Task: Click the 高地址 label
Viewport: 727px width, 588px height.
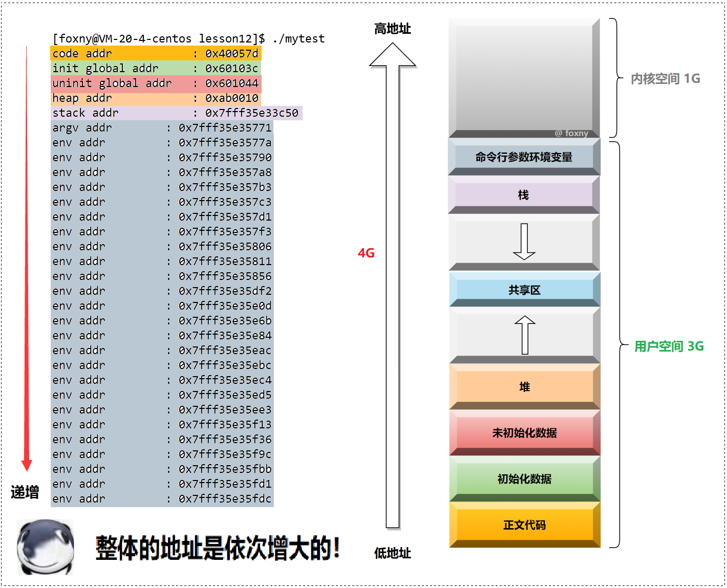Action: point(393,29)
